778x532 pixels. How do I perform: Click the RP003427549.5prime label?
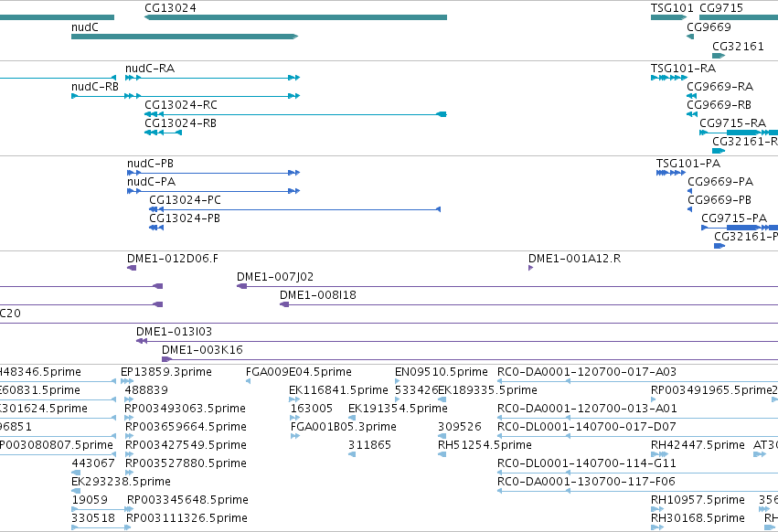186,445
